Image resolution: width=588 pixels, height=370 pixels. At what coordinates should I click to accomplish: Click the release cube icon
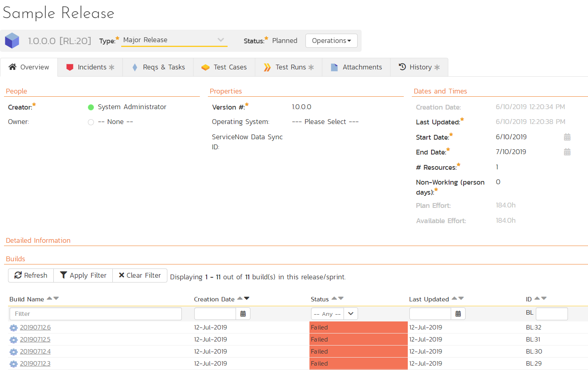click(12, 41)
